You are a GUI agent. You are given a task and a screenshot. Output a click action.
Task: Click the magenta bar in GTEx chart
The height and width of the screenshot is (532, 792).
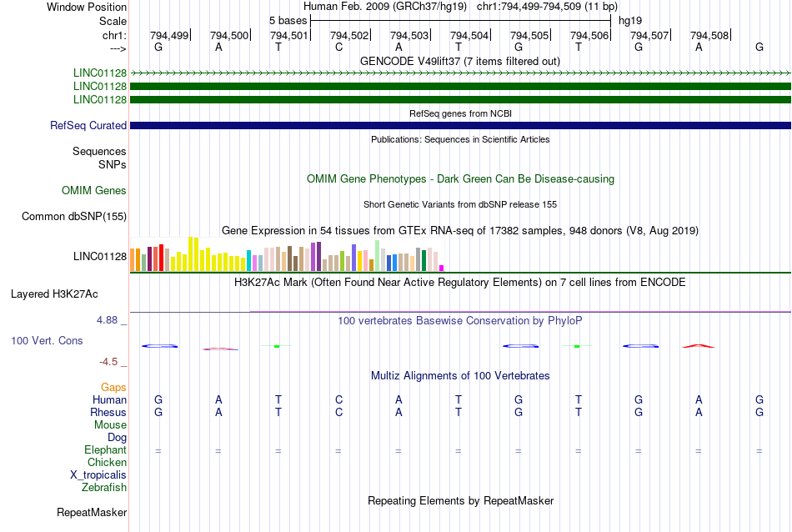coord(442,269)
